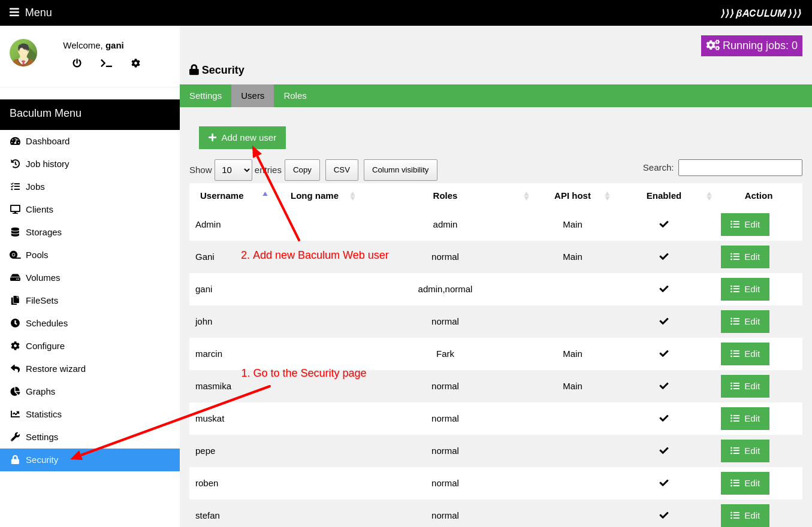Click the Copy table button
The width and height of the screenshot is (812, 527).
tap(302, 170)
